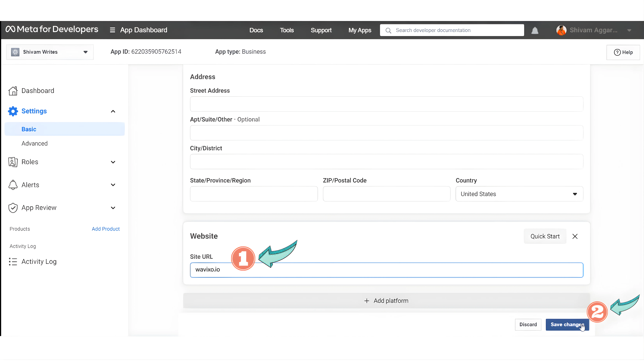Screen dimensions: 644x362
Task: Open Advanced settings page
Action: 34,143
